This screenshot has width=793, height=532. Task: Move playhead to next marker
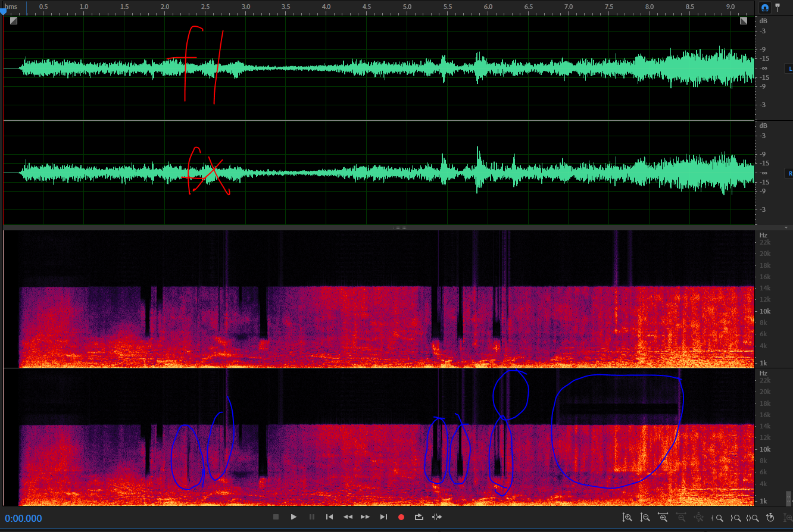click(x=383, y=517)
